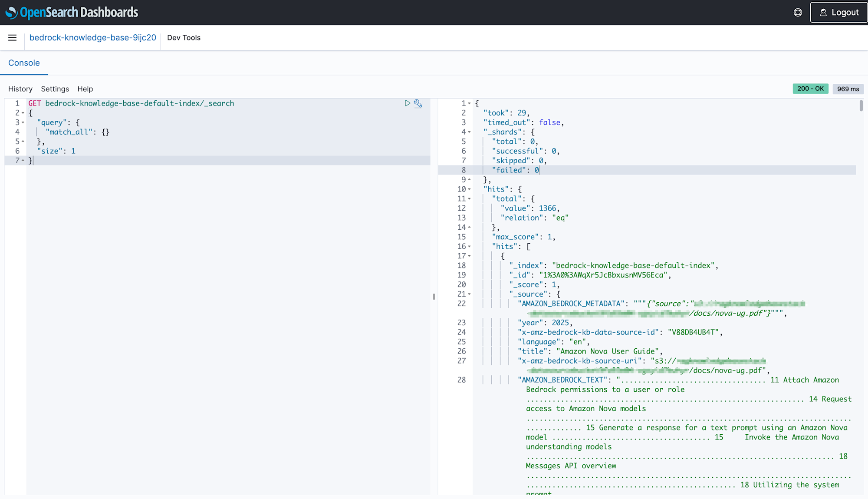Collapse request editor line 2 fold arrow
Image resolution: width=868 pixels, height=499 pixels.
click(x=23, y=113)
